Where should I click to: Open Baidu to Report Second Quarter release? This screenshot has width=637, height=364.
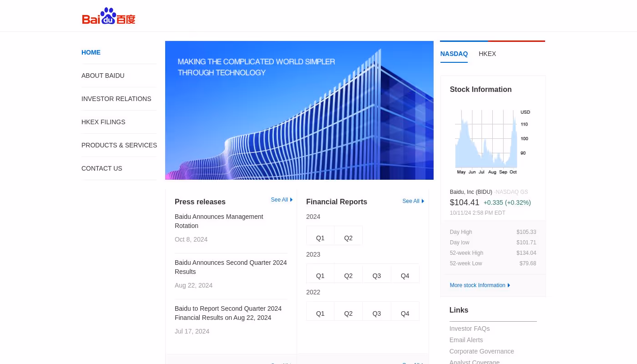tap(228, 313)
